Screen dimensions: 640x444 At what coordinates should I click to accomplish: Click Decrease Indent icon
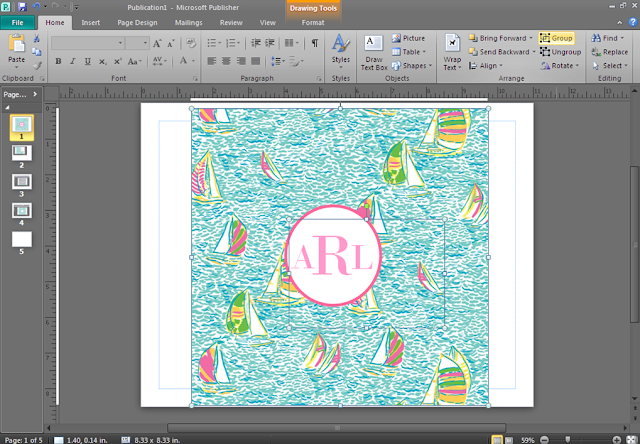[256, 43]
